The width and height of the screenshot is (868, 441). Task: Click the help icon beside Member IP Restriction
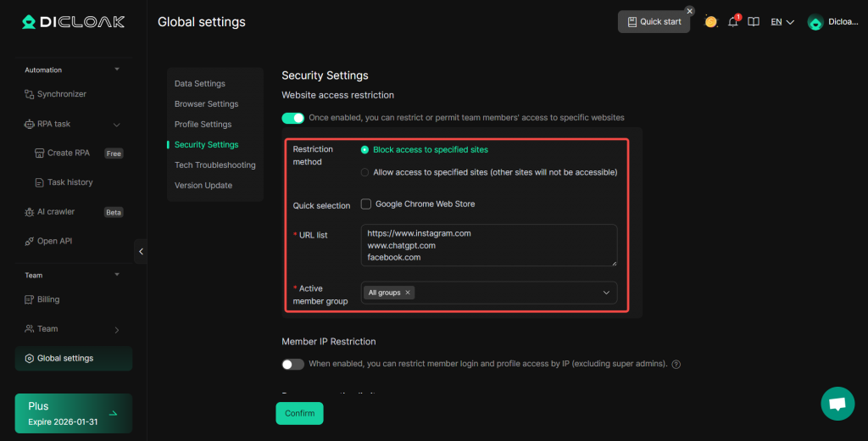point(676,365)
